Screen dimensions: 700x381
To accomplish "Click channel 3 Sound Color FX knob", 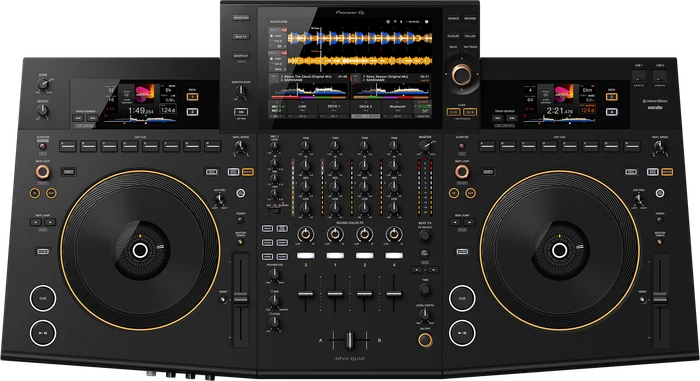I will pyautogui.click(x=306, y=234).
